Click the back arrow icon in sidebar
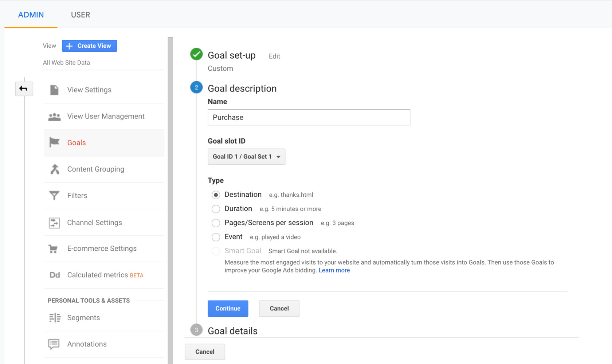The height and width of the screenshot is (364, 612). click(24, 89)
